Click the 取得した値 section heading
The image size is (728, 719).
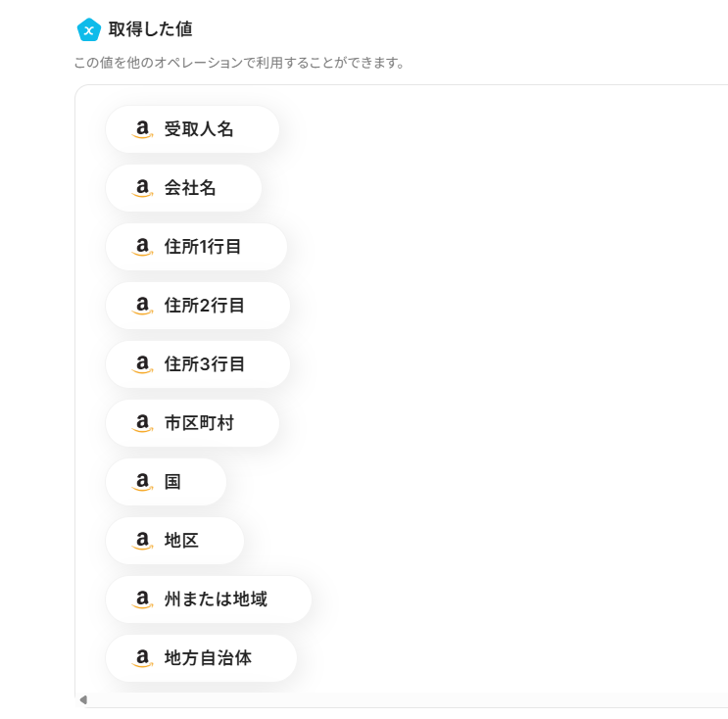(151, 29)
